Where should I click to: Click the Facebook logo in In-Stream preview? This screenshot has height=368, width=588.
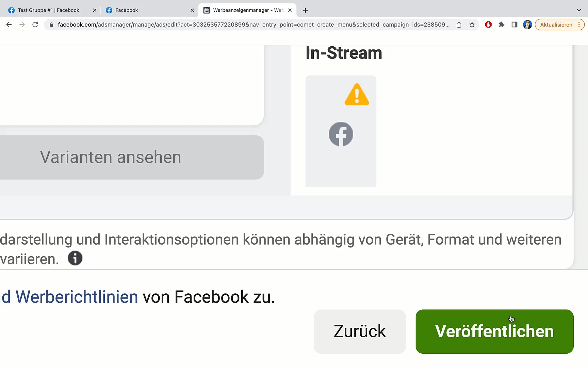341,134
